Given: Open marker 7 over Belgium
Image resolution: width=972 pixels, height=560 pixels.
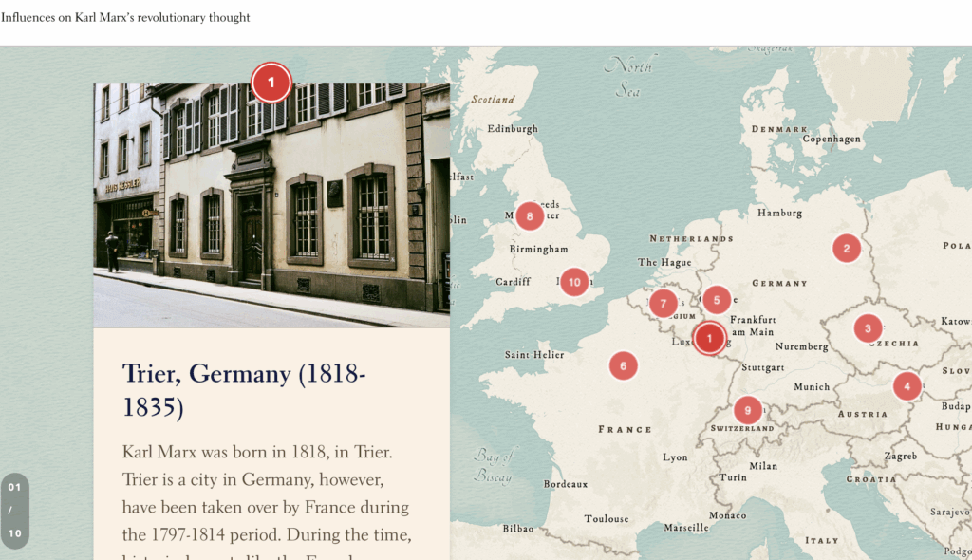Looking at the screenshot, I should [x=663, y=304].
